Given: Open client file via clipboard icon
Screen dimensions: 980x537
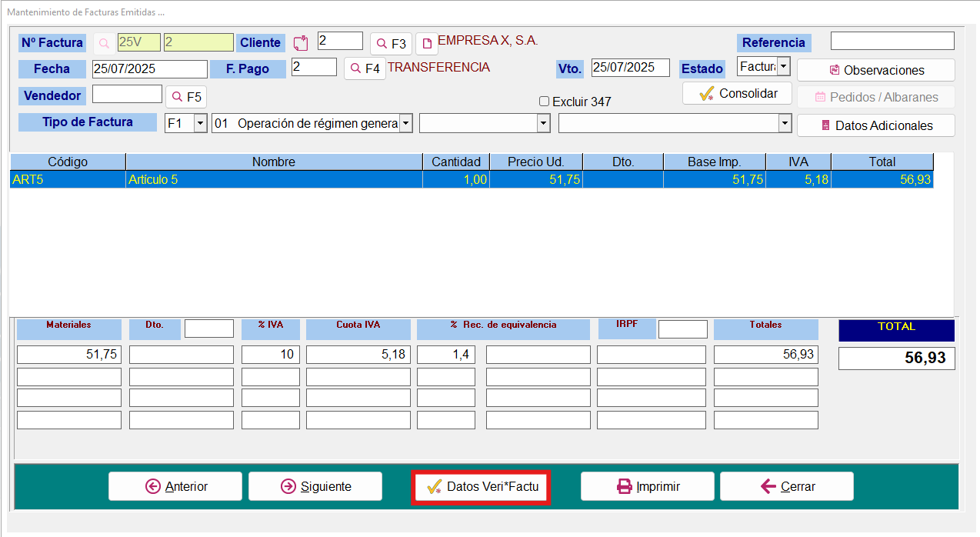Looking at the screenshot, I should [x=301, y=43].
